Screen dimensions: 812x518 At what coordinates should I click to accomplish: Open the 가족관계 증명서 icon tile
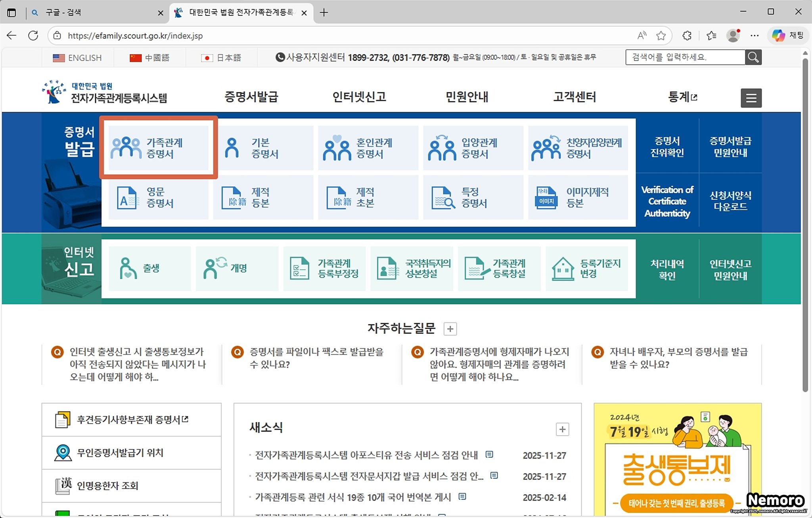(x=126, y=148)
